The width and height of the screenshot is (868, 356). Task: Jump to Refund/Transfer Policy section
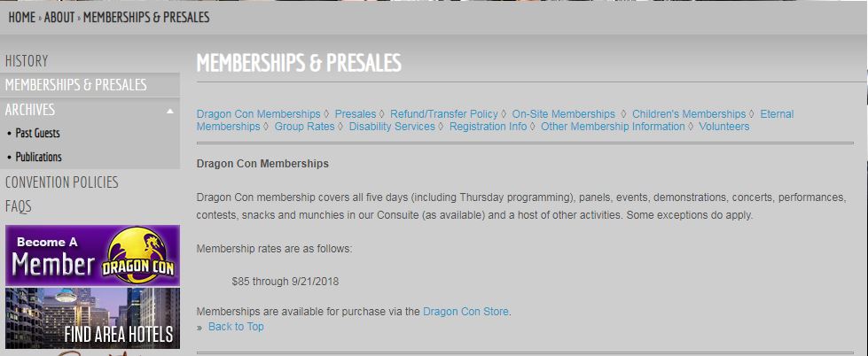(x=444, y=114)
